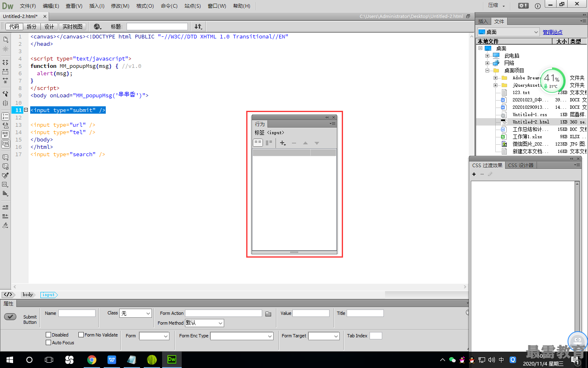Image resolution: width=588 pixels, height=368 pixels.
Task: Toggle syntax error alerts icon
Action: coord(5,144)
